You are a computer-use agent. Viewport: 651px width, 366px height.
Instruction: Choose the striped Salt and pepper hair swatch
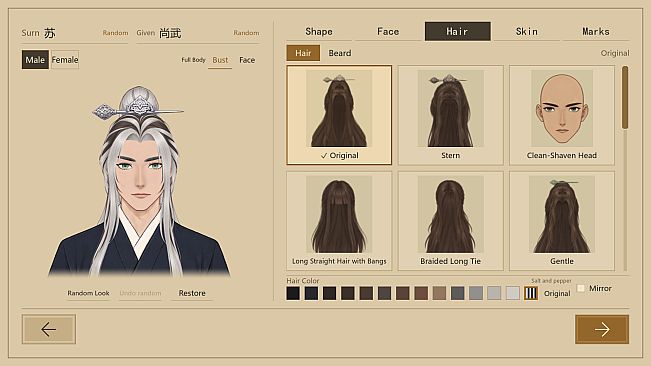(x=531, y=293)
